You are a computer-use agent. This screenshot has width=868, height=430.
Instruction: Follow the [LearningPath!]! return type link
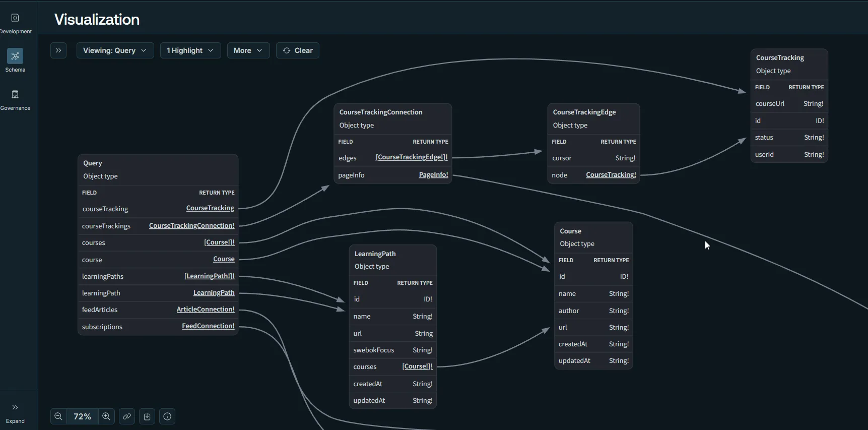point(210,276)
